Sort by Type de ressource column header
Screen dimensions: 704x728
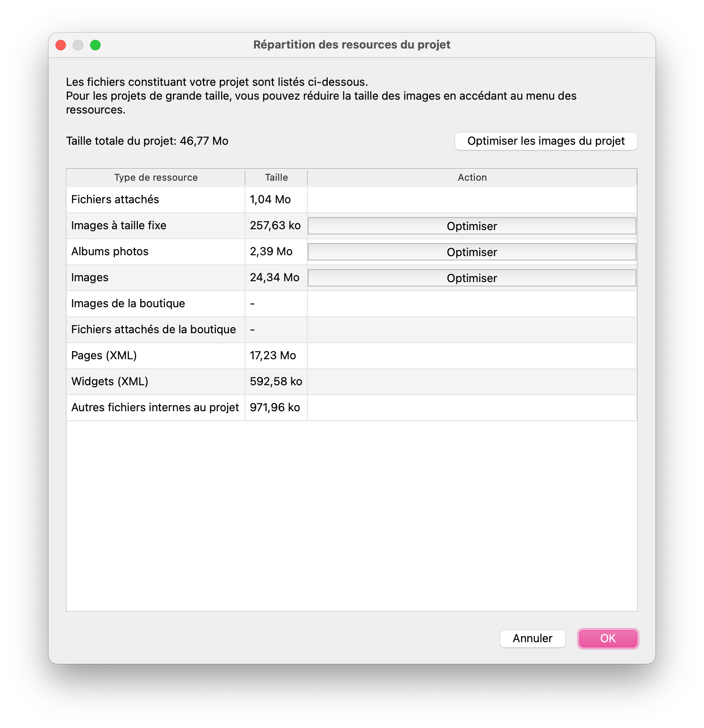coord(156,178)
